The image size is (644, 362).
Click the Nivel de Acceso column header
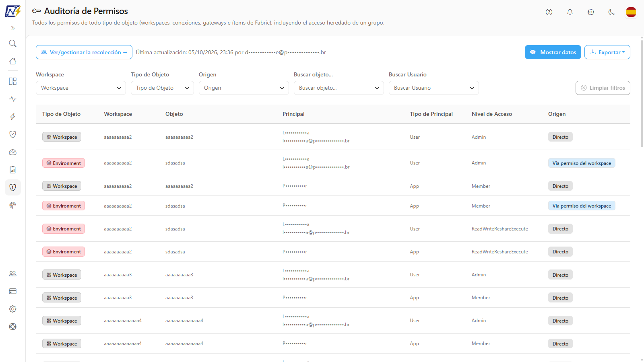point(492,114)
